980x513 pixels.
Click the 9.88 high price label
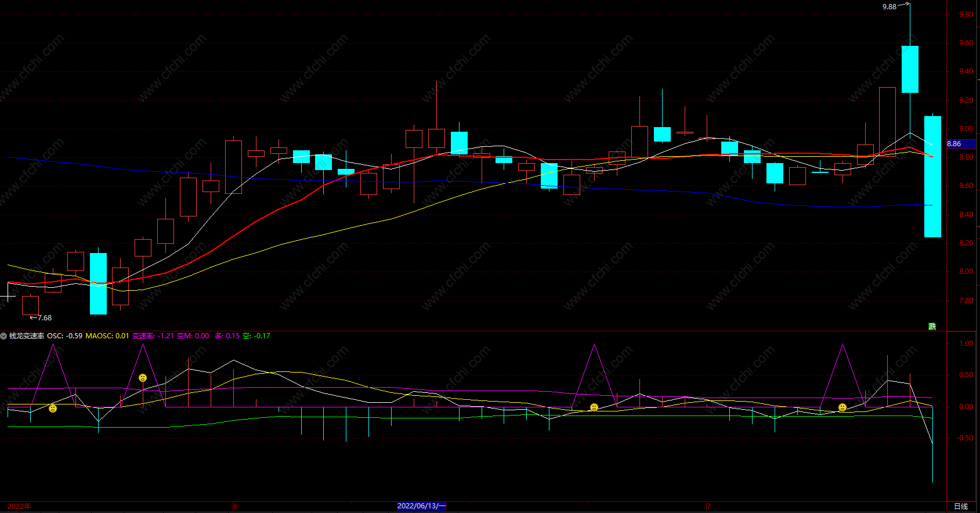tap(889, 7)
